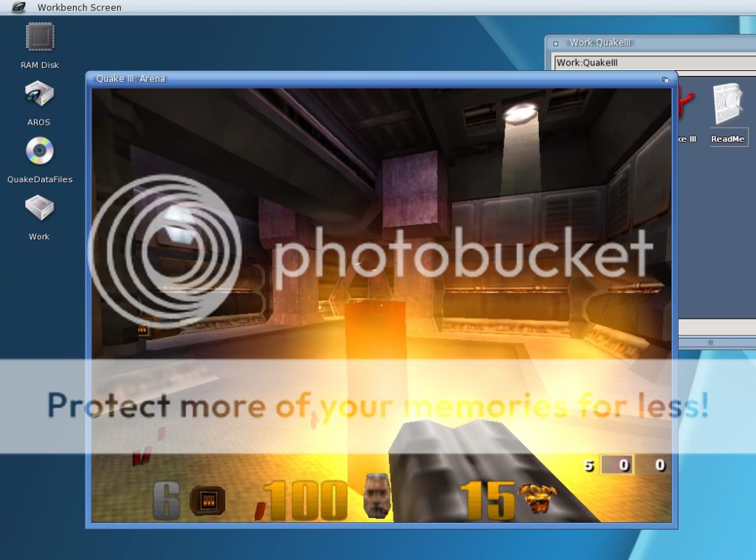The height and width of the screenshot is (560, 756).
Task: Click the player face icon in HUD
Action: tap(377, 495)
